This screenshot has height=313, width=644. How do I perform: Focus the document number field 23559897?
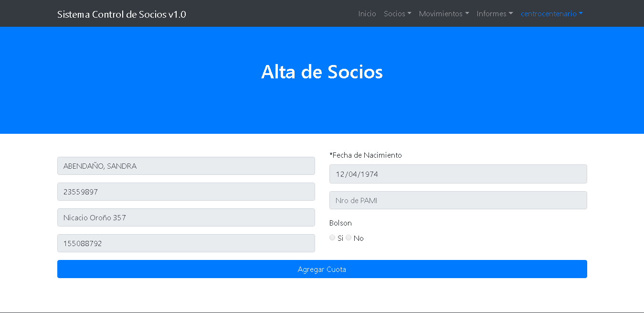(x=186, y=192)
